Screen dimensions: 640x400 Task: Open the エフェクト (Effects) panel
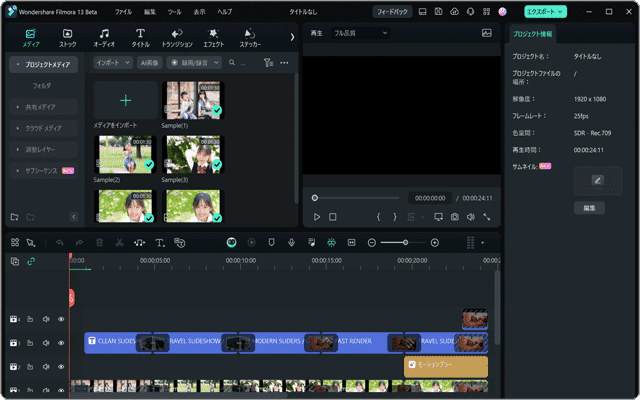(x=213, y=38)
